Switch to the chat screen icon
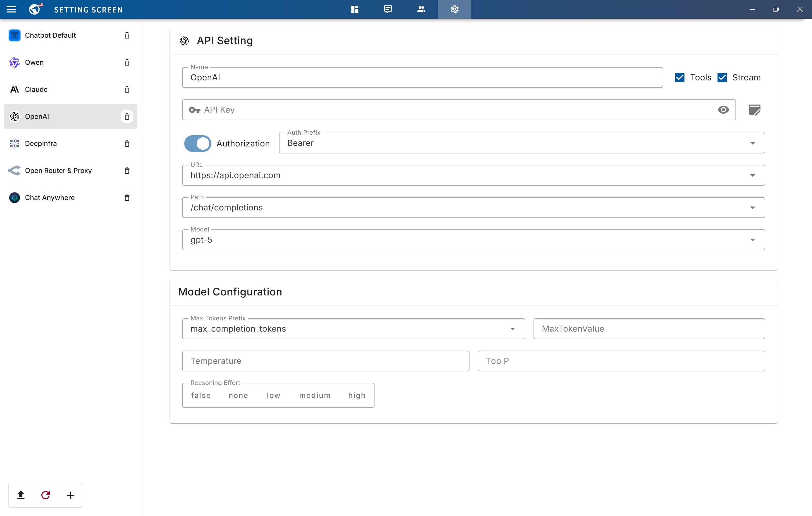The height and width of the screenshot is (516, 812). pyautogui.click(x=388, y=9)
